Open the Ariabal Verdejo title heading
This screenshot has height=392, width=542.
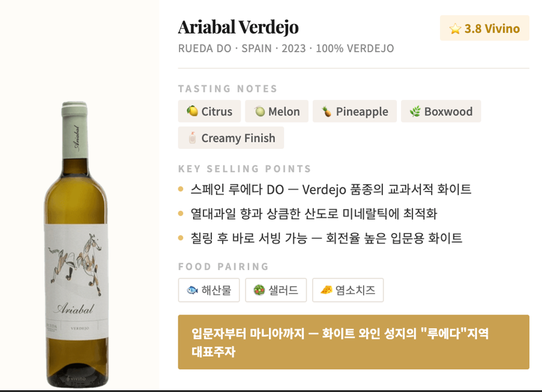[x=238, y=27]
